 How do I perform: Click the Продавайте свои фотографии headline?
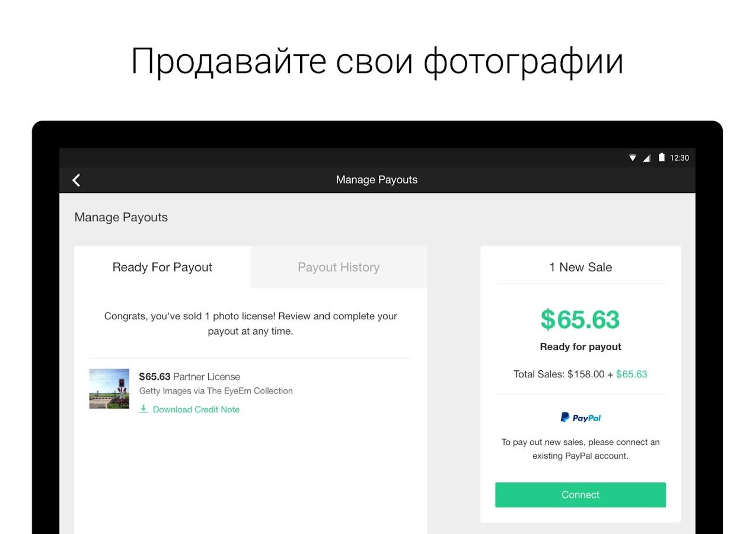pos(377,61)
